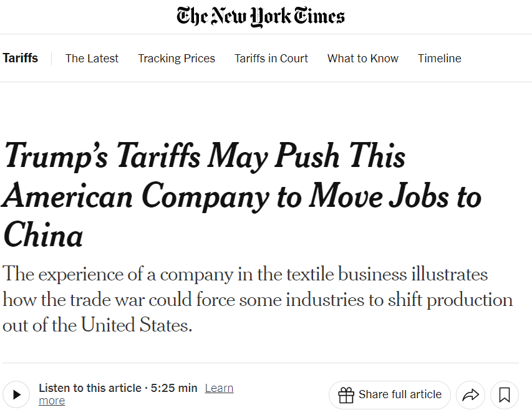Click the word 'China' in the headline
This screenshot has width=532, height=415.
pos(43,236)
